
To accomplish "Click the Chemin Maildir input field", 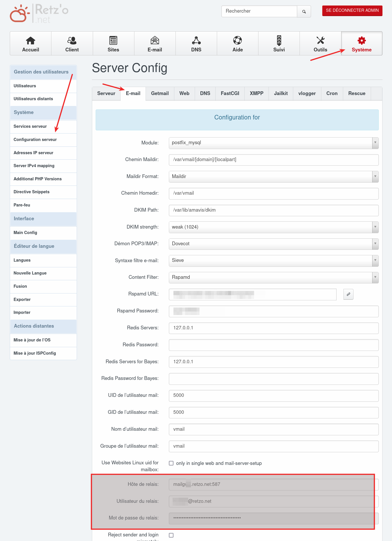I will 274,160.
